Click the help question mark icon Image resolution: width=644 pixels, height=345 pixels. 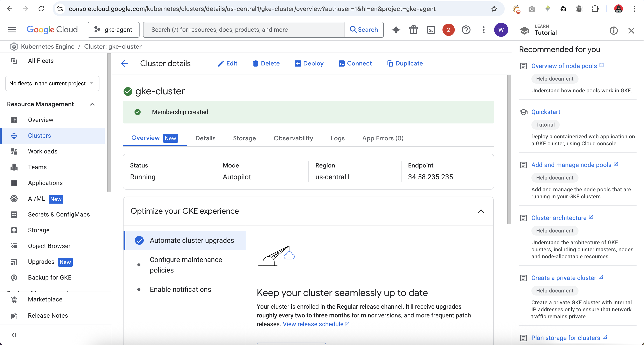[466, 30]
